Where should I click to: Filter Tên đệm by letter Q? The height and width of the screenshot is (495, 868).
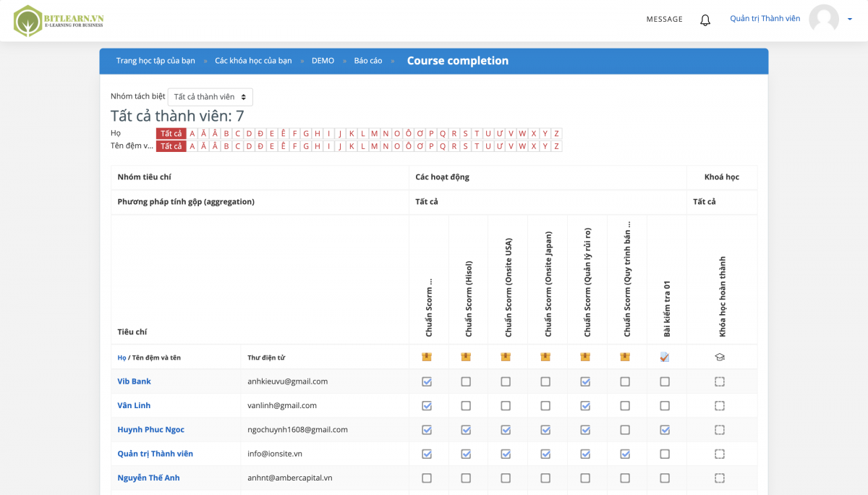pyautogui.click(x=443, y=146)
